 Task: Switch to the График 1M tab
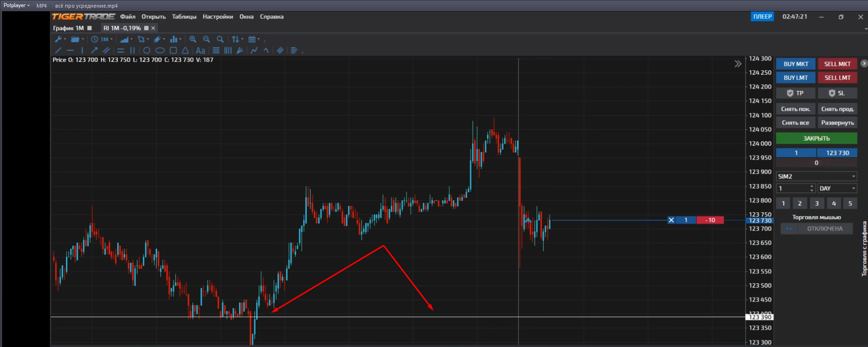click(x=69, y=28)
